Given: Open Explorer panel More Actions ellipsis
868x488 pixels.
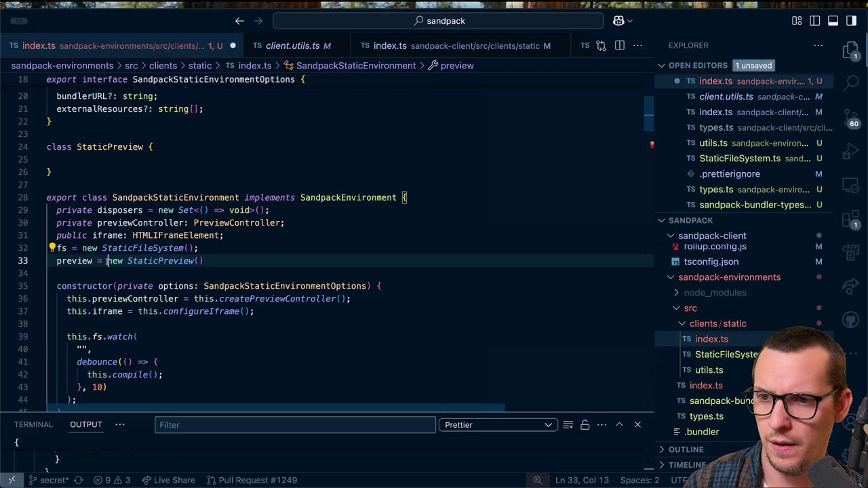Looking at the screenshot, I should point(818,45).
